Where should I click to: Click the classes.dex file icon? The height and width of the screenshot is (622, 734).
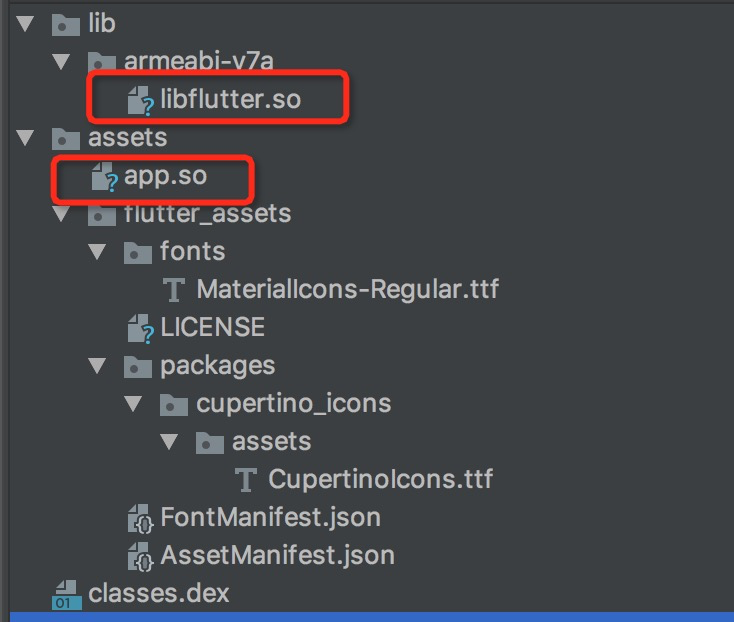[67, 594]
